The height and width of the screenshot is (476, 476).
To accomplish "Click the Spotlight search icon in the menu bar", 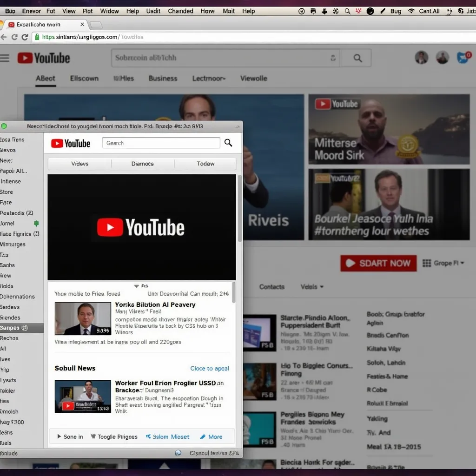I will tap(347, 11).
